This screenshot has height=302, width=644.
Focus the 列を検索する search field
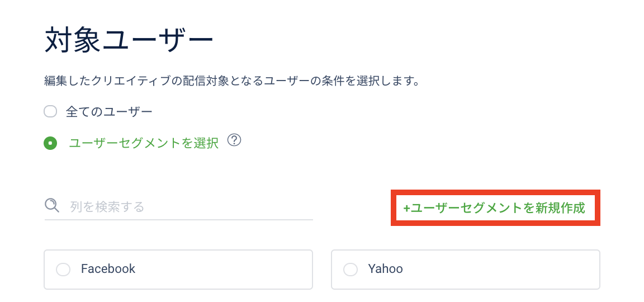[179, 207]
